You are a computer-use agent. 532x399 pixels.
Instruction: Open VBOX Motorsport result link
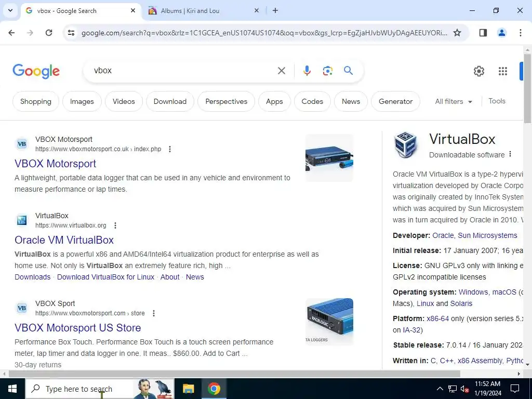point(55,164)
